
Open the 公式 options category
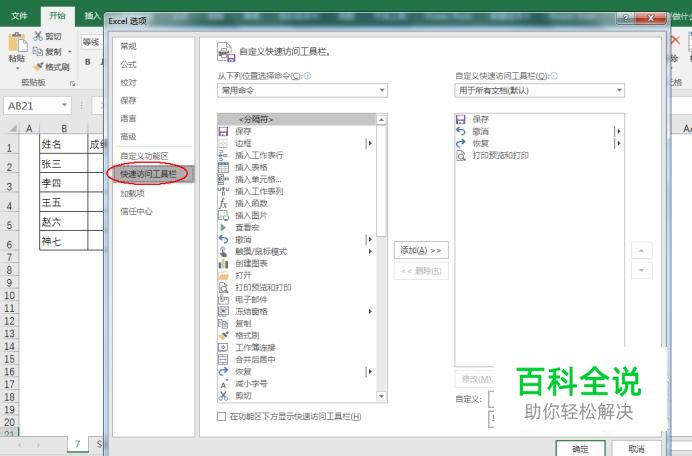click(128, 64)
